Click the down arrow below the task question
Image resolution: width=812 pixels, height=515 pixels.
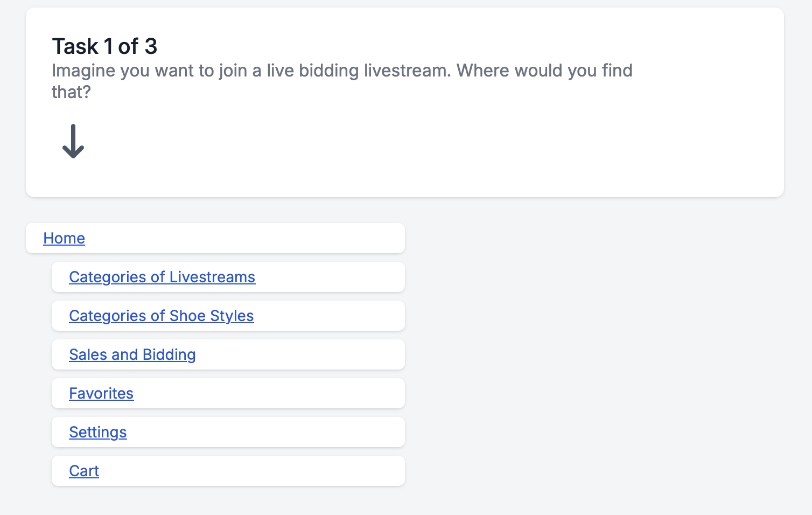(73, 141)
